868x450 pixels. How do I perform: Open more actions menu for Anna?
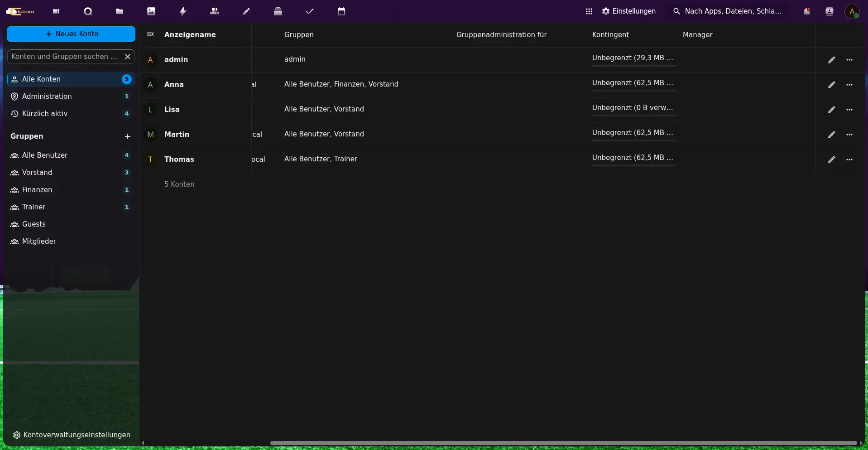pyautogui.click(x=849, y=85)
